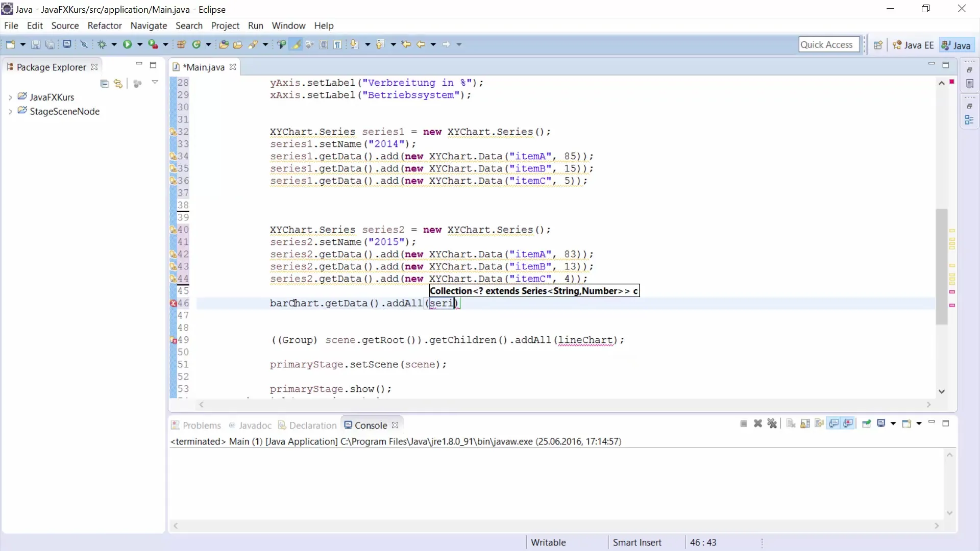Open the Navigate menu

pos(149,26)
